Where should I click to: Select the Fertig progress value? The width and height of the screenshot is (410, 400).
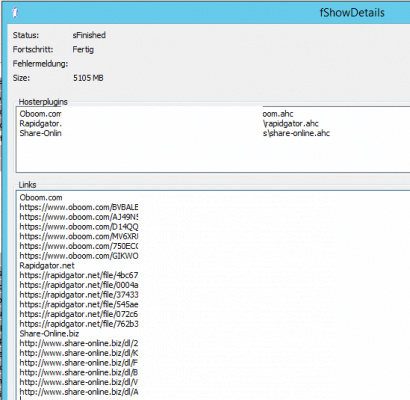coord(83,49)
